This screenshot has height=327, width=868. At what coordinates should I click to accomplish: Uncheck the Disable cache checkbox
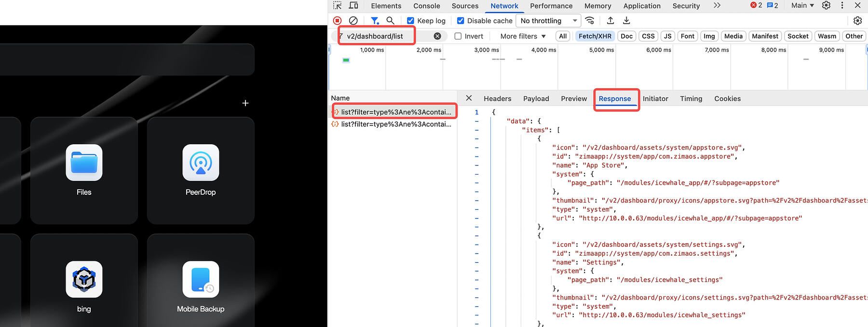461,21
